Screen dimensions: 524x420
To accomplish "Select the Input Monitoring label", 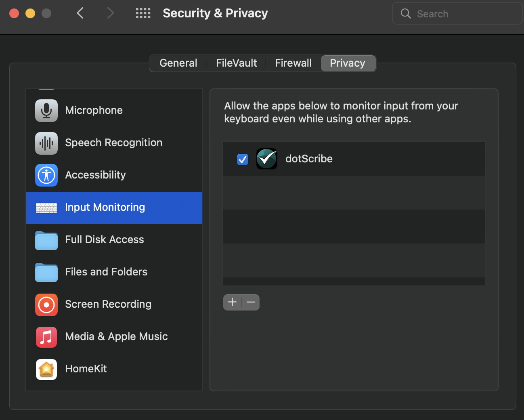I will pos(105,207).
